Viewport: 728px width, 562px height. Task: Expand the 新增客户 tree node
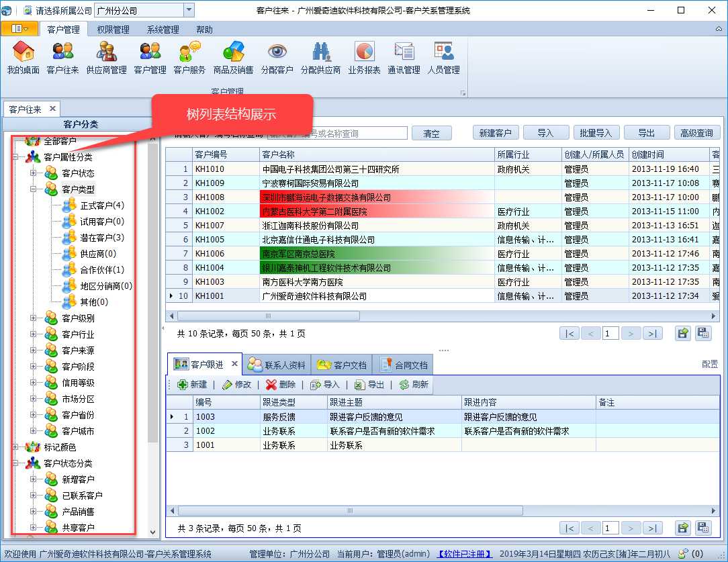point(34,479)
